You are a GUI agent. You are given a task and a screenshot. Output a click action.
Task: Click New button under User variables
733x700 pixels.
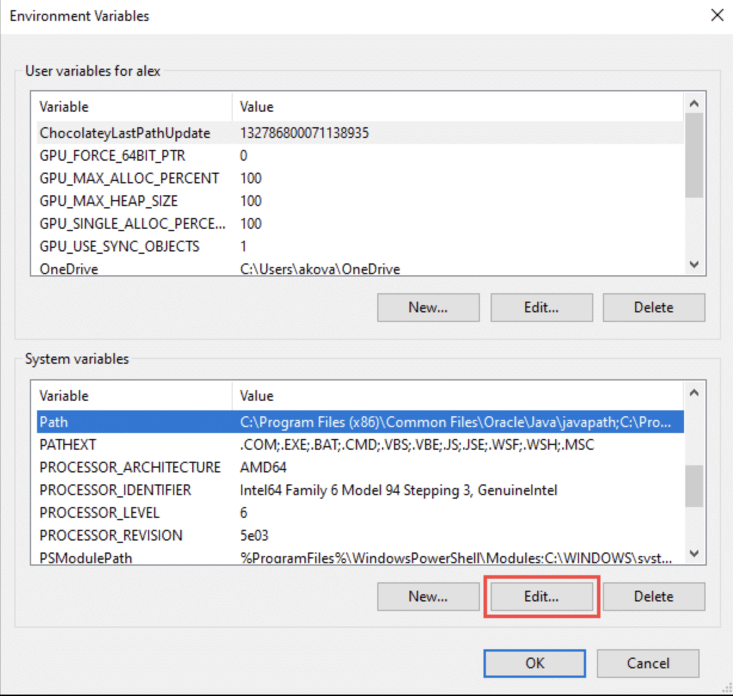[428, 308]
